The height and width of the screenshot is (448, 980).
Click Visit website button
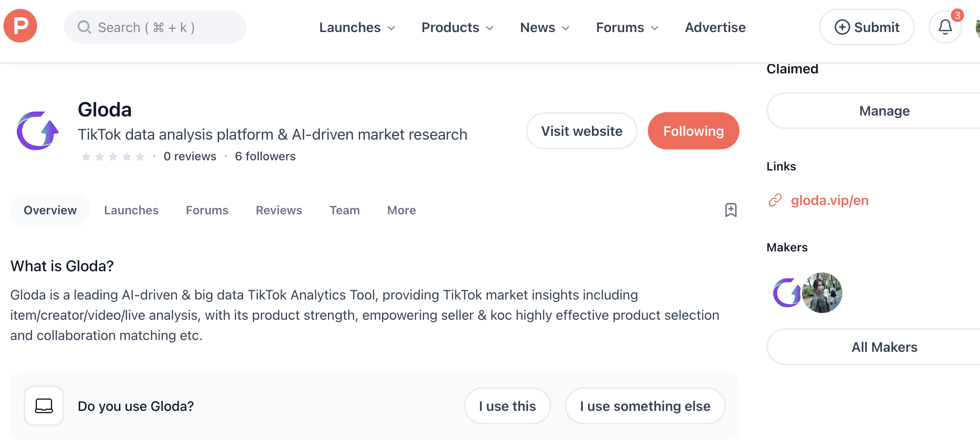[582, 131]
